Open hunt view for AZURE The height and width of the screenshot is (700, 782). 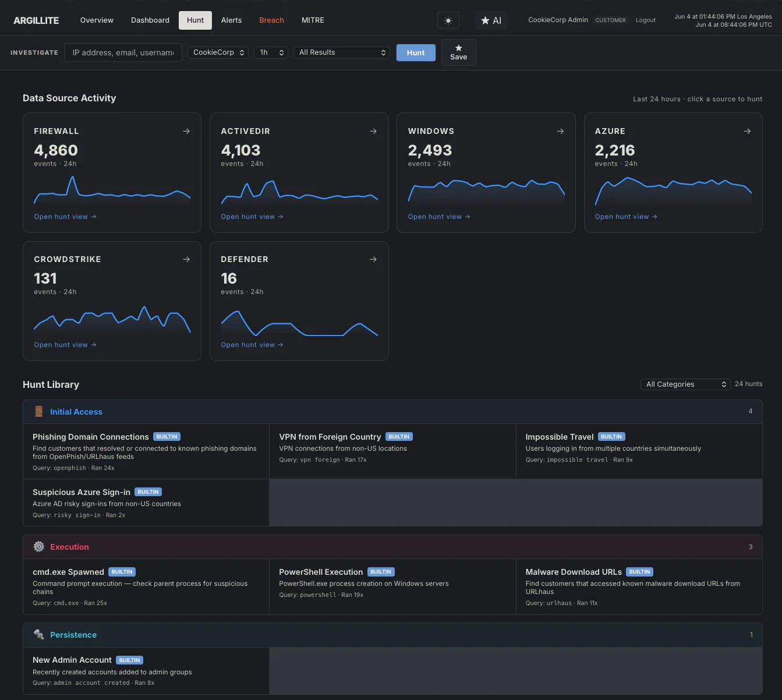[626, 217]
